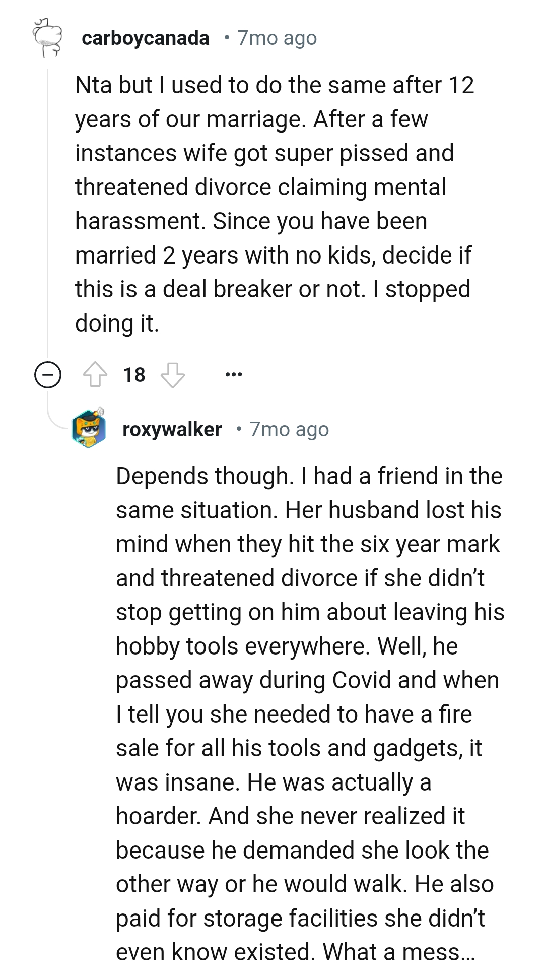Open the overflow options for carboycanada's comment
The height and width of the screenshot is (980, 544).
click(x=234, y=374)
